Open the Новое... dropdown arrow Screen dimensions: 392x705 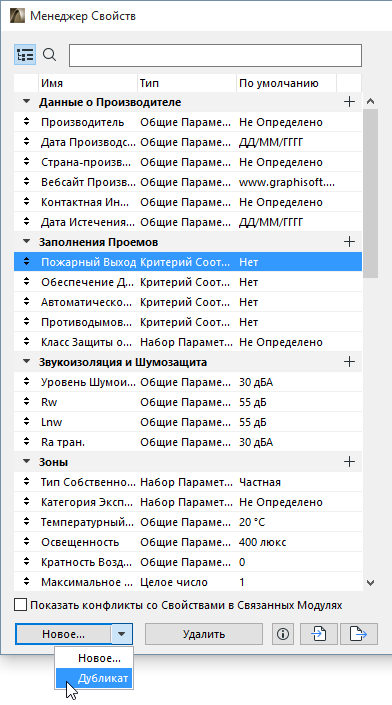pyautogui.click(x=122, y=634)
